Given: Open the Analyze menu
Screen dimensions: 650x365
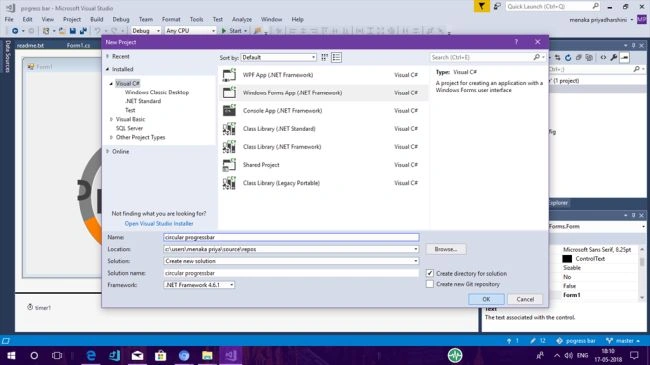Looking at the screenshot, I should pyautogui.click(x=242, y=19).
